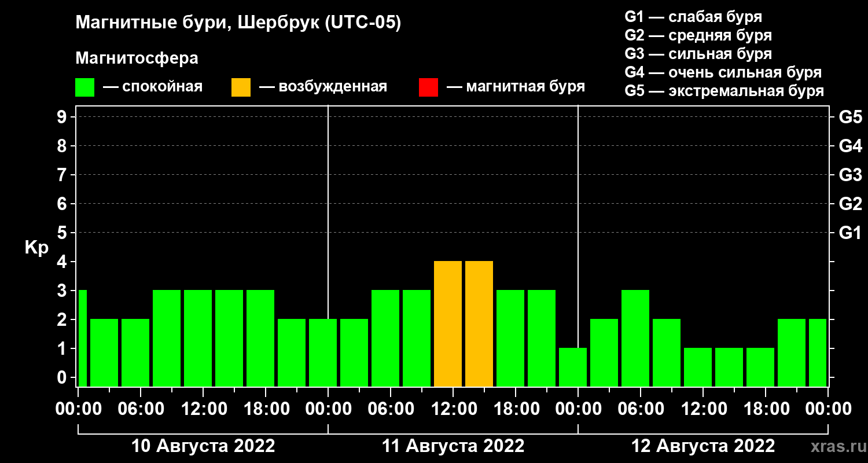Click the '5' value on Kp axis

[x=63, y=233]
